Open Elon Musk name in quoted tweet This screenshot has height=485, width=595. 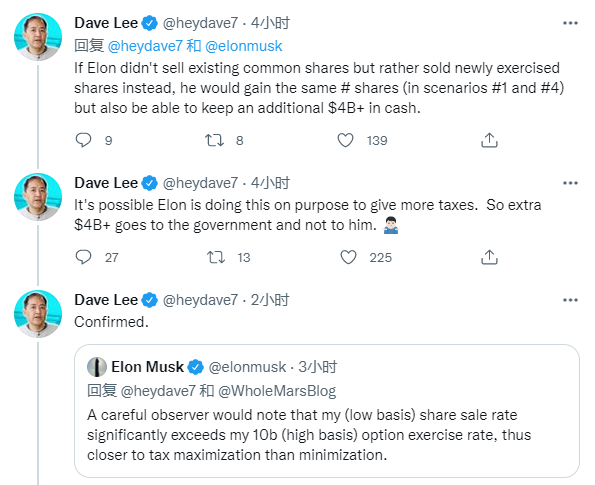point(147,367)
